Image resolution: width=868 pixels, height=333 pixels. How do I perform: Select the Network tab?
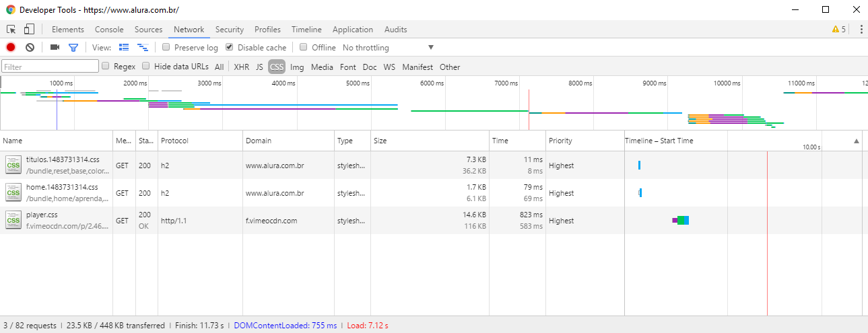[x=189, y=30]
